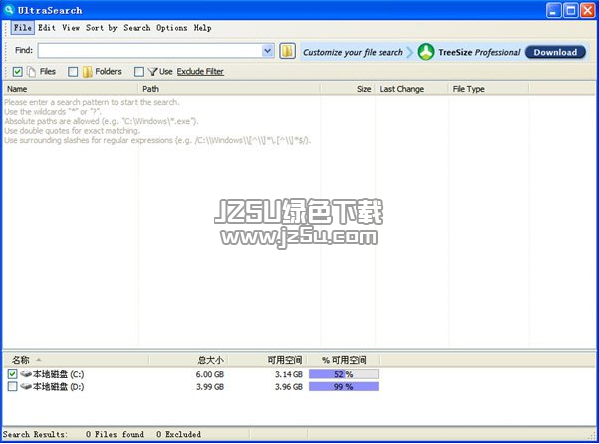
Task: Click the filter funnel icon
Action: pyautogui.click(x=153, y=71)
